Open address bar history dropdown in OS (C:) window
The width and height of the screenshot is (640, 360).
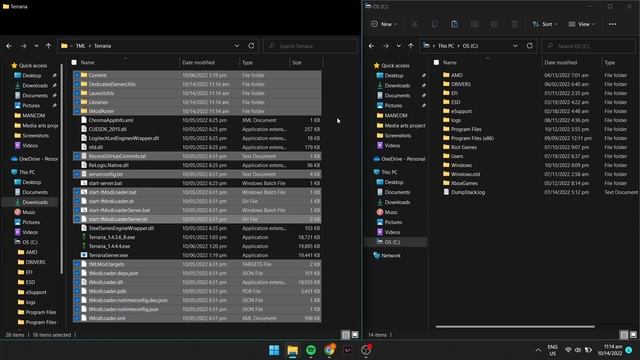[515, 46]
